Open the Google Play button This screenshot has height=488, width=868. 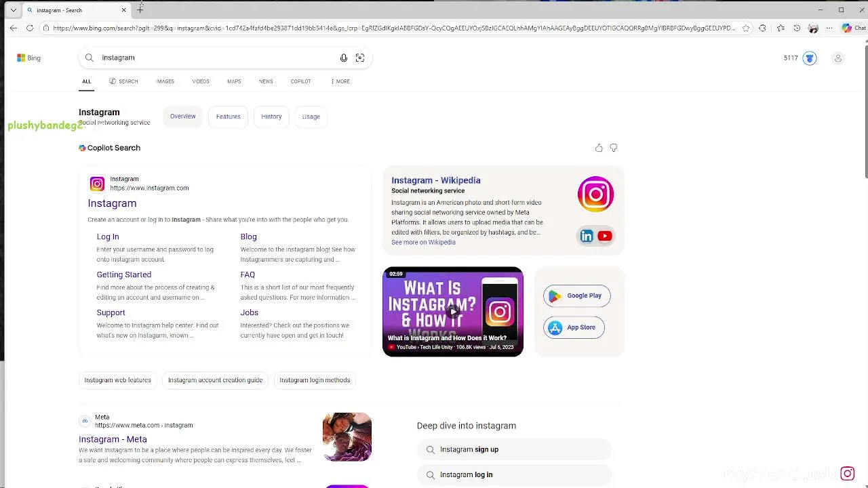click(577, 296)
